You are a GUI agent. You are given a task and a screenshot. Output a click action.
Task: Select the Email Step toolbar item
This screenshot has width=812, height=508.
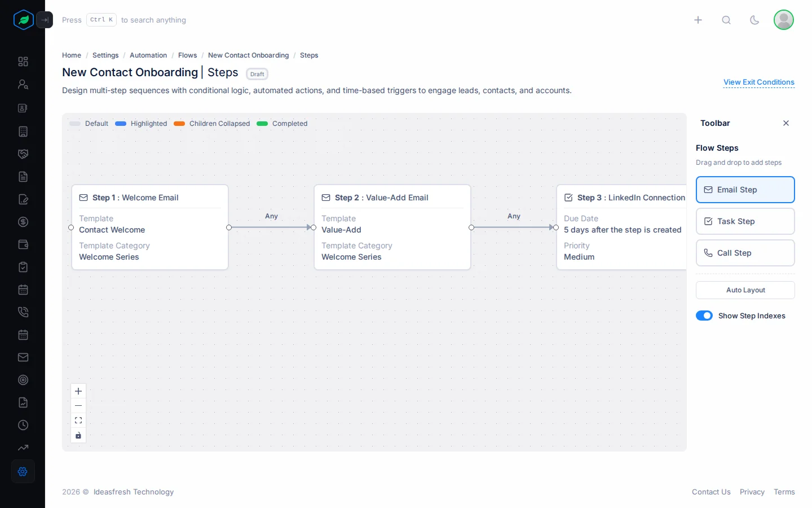click(745, 190)
